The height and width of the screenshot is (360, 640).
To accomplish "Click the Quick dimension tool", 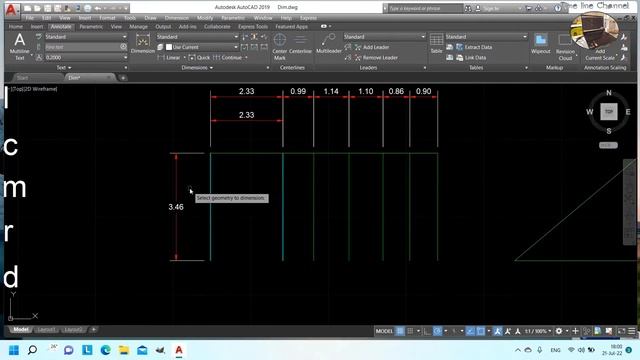I will 199,58.
